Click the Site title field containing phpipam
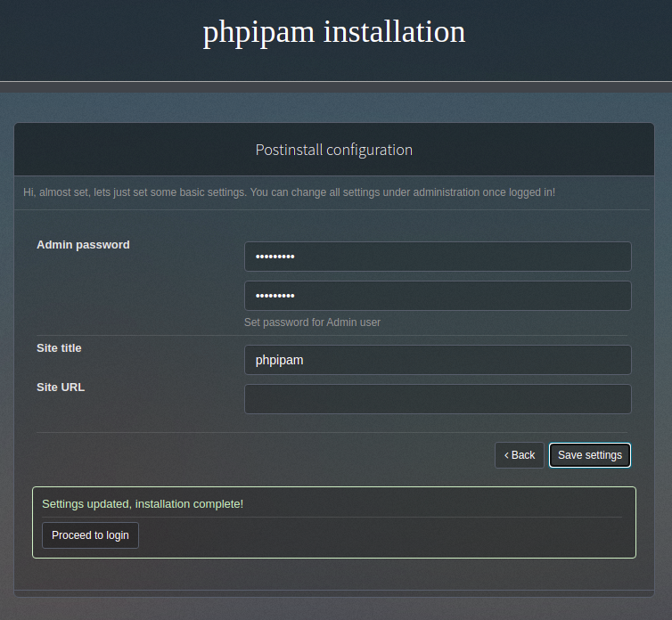672x620 pixels. [x=438, y=360]
